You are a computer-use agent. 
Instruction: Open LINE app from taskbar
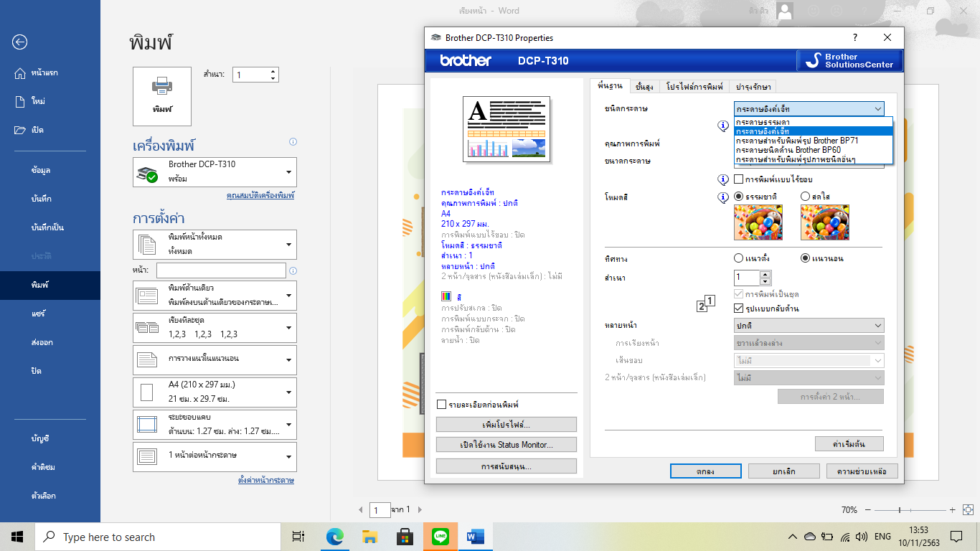440,537
